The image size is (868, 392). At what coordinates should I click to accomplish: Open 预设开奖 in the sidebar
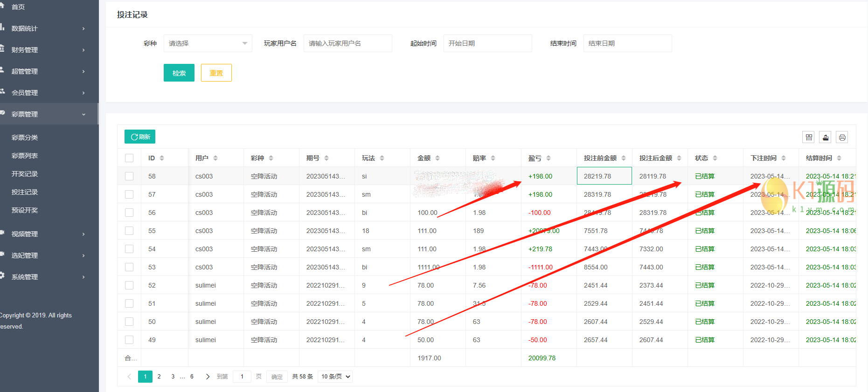point(25,210)
